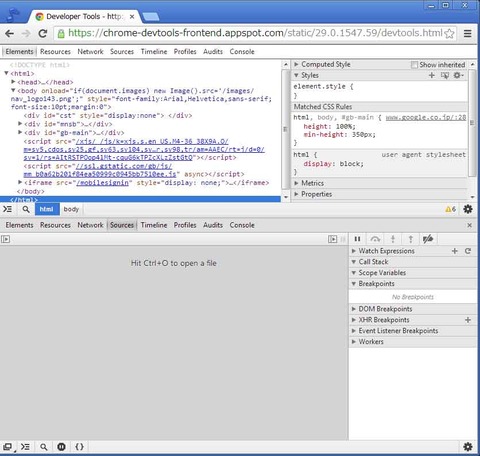Screen dimensions: 480x456
Task: Expand DOM Breakpoints section
Action: [354, 309]
